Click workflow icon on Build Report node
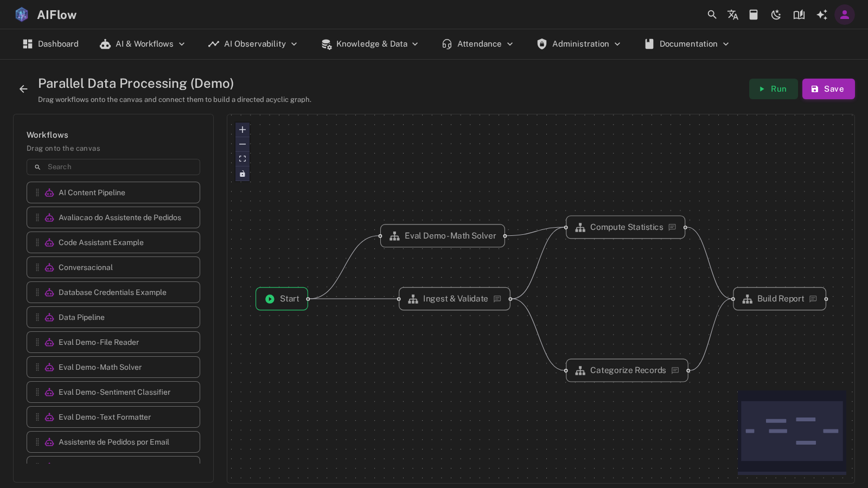The image size is (868, 488). (747, 299)
